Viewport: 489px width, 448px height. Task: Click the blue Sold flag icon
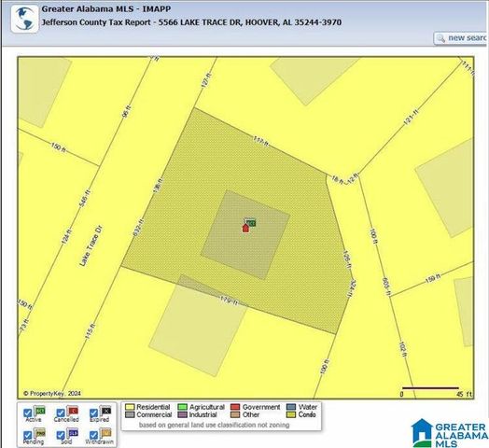pos(72,433)
